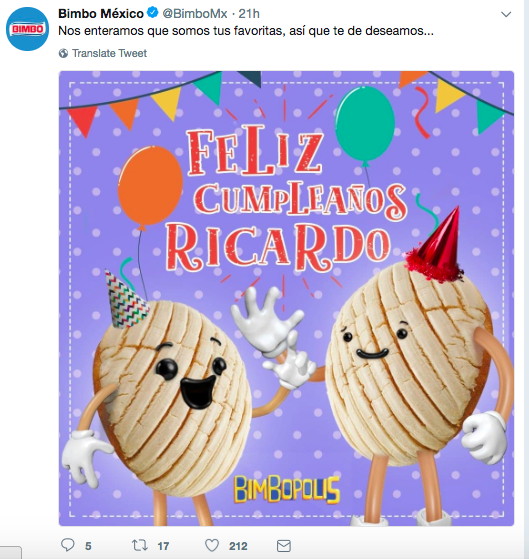The width and height of the screenshot is (529, 559).
Task: Click the reply speech bubble icon
Action: coord(67,545)
